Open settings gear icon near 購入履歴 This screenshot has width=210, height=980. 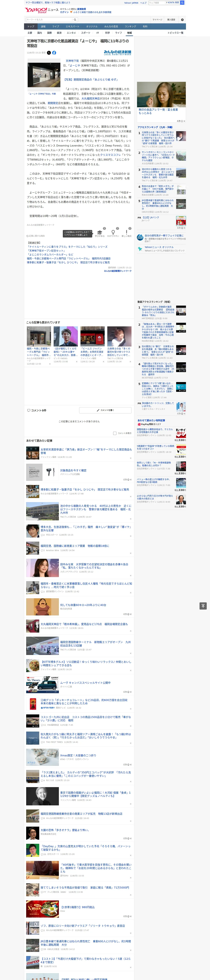pos(182,20)
